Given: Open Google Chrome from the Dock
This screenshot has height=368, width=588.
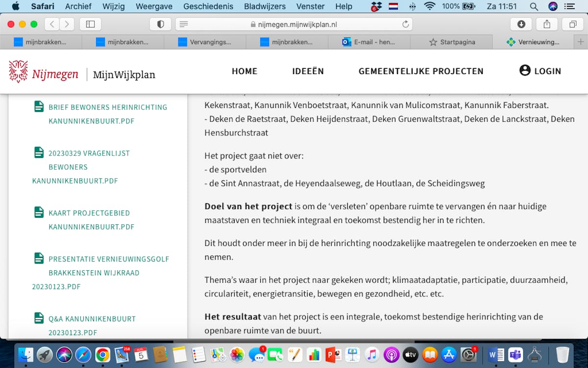Looking at the screenshot, I should coord(102,354).
